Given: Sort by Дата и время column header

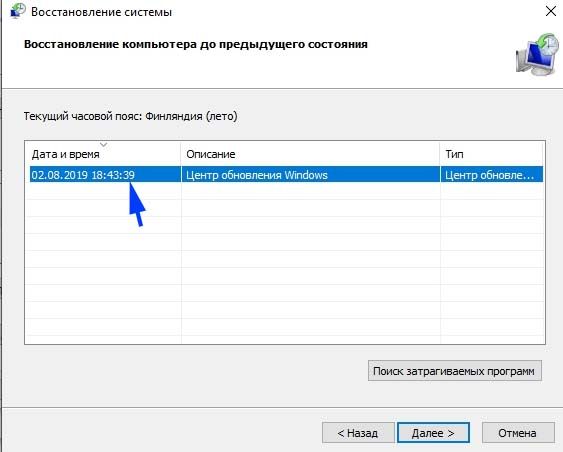Looking at the screenshot, I should tap(103, 154).
